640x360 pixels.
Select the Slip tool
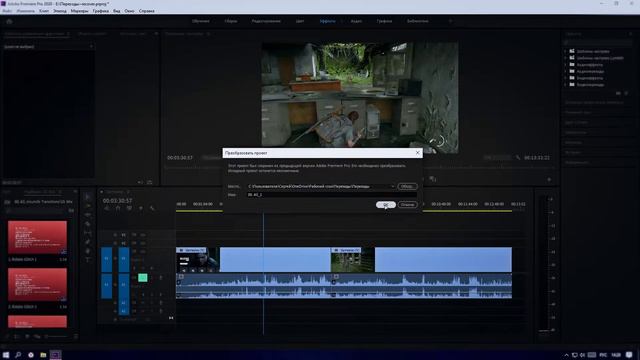[87, 233]
